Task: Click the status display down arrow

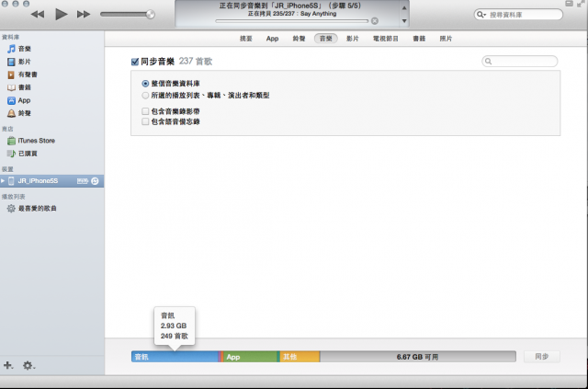Action: 404,21
